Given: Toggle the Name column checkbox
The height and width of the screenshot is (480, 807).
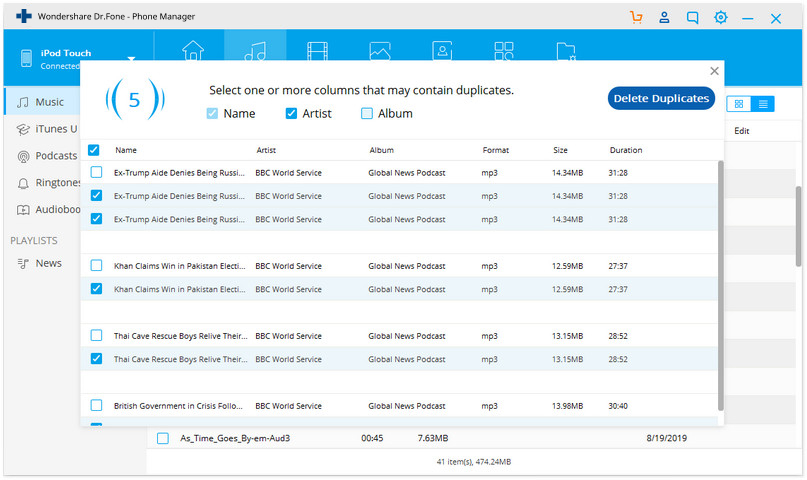Looking at the screenshot, I should pos(212,113).
